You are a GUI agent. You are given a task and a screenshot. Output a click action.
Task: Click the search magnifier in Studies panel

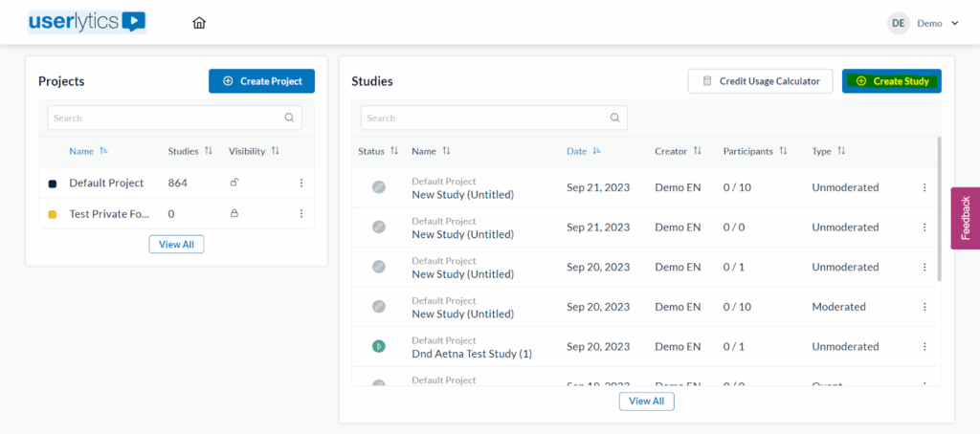pos(615,119)
